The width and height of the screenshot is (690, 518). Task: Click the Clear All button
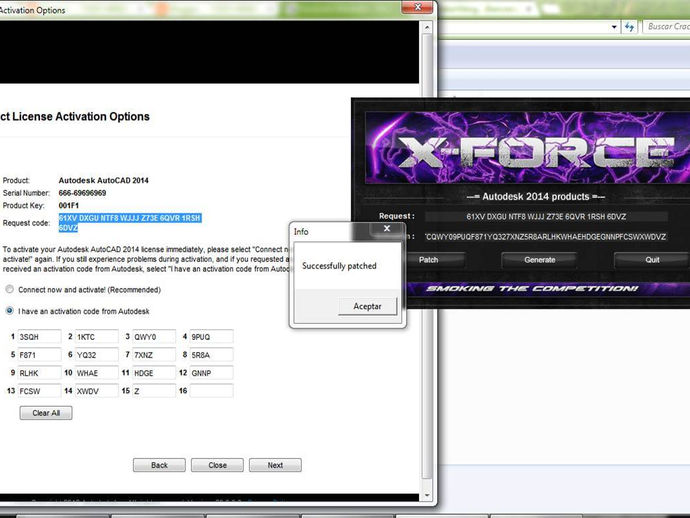pos(46,413)
